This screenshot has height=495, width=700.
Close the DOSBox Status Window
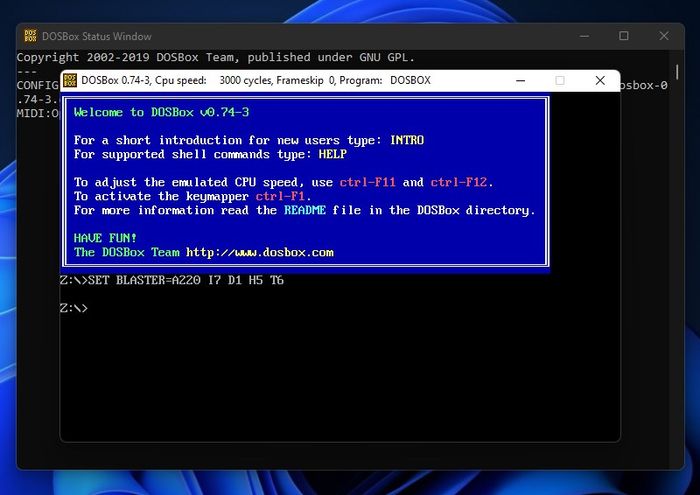point(664,36)
